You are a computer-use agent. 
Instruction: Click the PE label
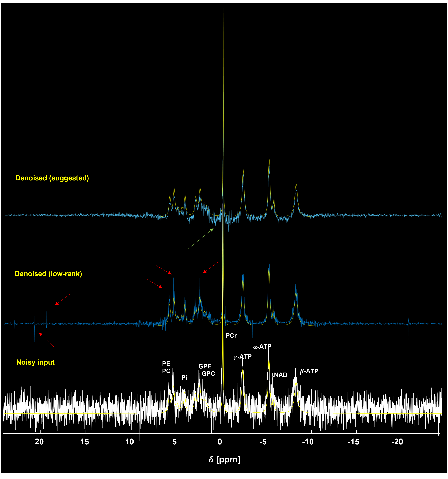pyautogui.click(x=166, y=363)
